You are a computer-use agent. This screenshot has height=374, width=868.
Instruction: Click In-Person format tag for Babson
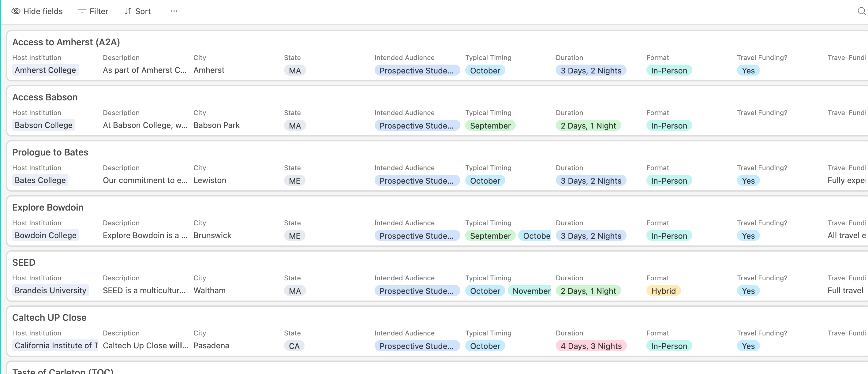point(669,126)
